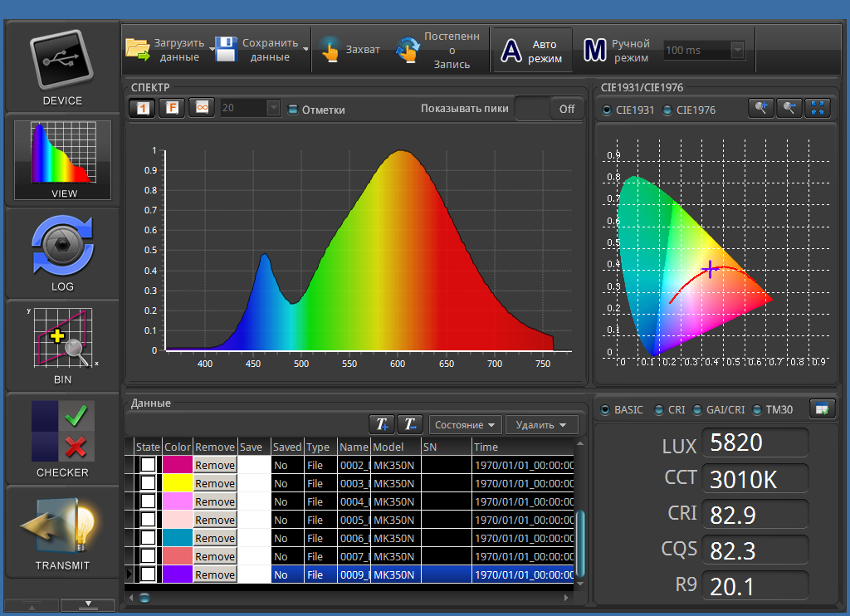This screenshot has height=616, width=850.
Task: Open the LOG section in sidebar
Action: point(62,253)
